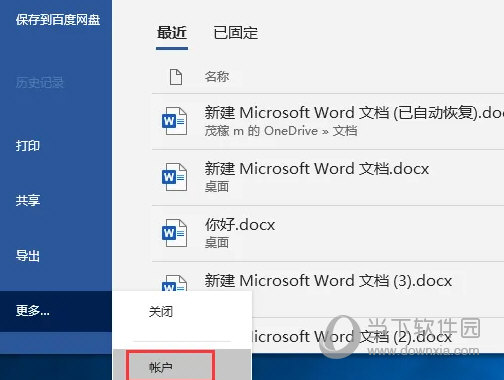Click More… (更多...) in sidebar
The image size is (504, 380).
(x=56, y=311)
